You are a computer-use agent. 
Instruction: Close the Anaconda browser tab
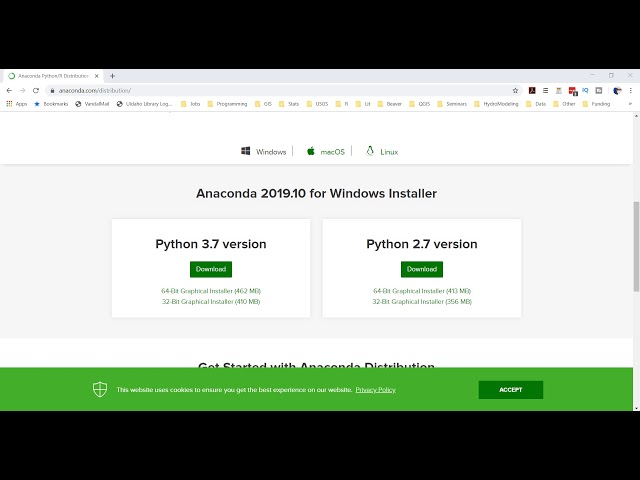tap(97, 76)
